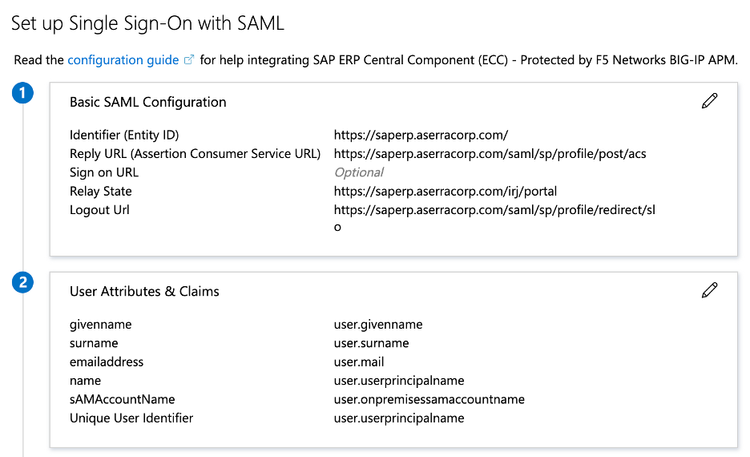Select the user.givenname claim value
This screenshot has width=750, height=457.
coord(378,324)
